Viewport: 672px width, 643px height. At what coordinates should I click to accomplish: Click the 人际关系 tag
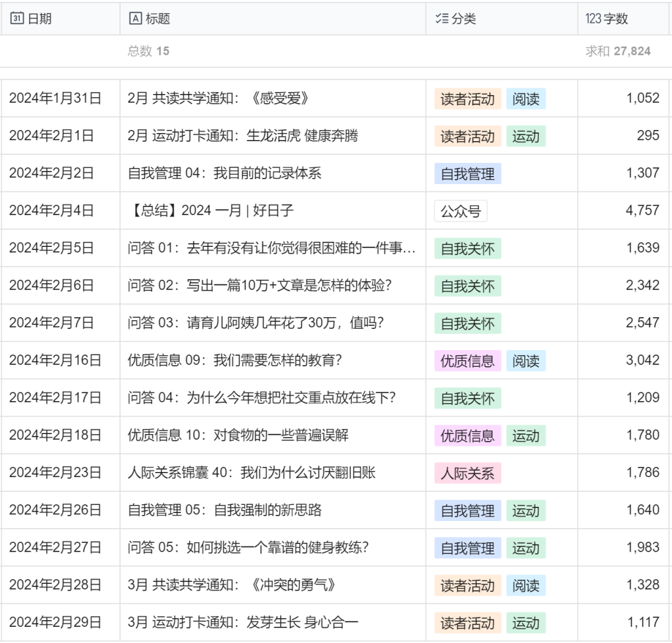point(467,473)
